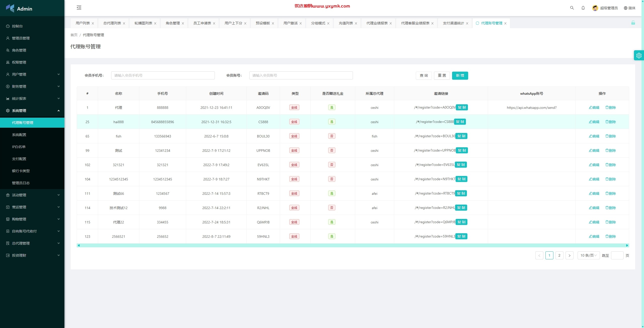
Task: Click the green lock icon beside the tabs
Action: click(633, 23)
